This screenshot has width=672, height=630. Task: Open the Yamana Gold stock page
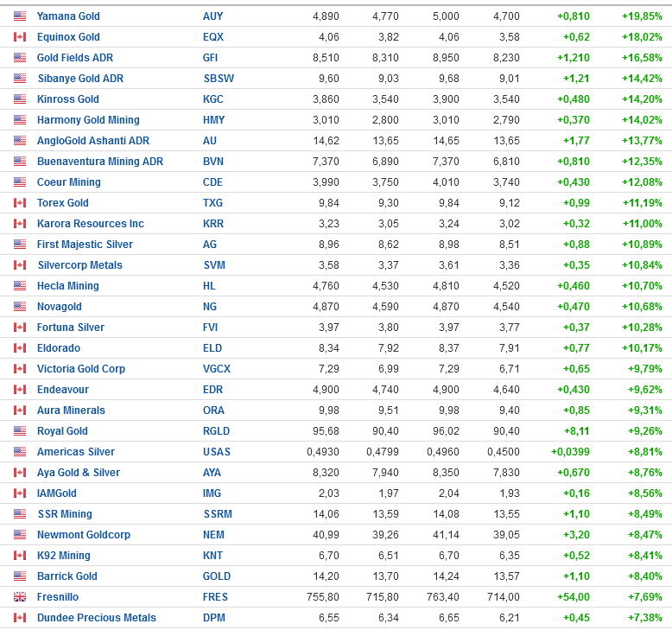[x=68, y=16]
